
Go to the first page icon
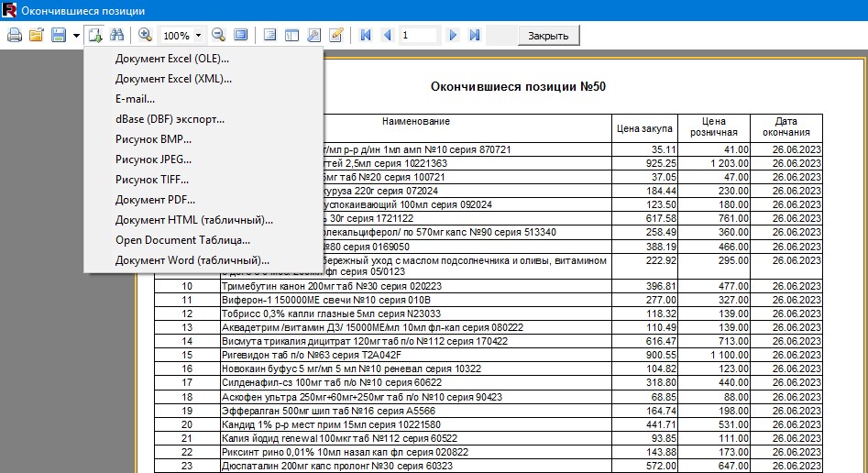click(x=366, y=36)
